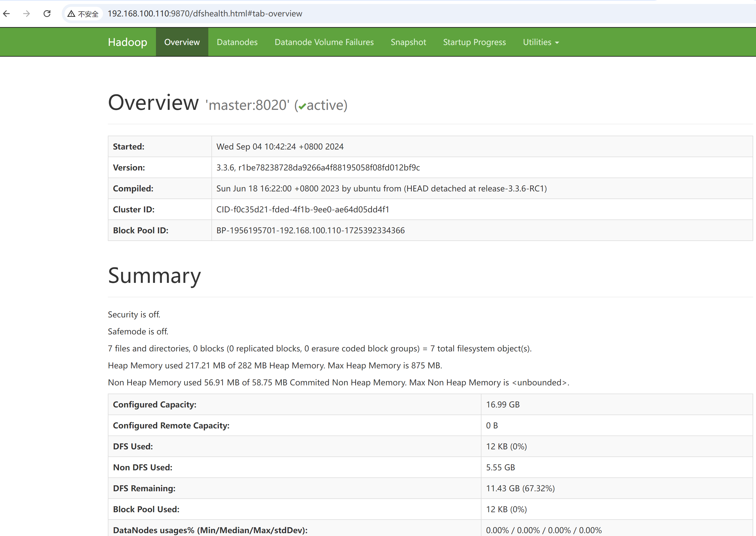Open Datanode Volume Failures tab
This screenshot has width=756, height=536.
(324, 42)
